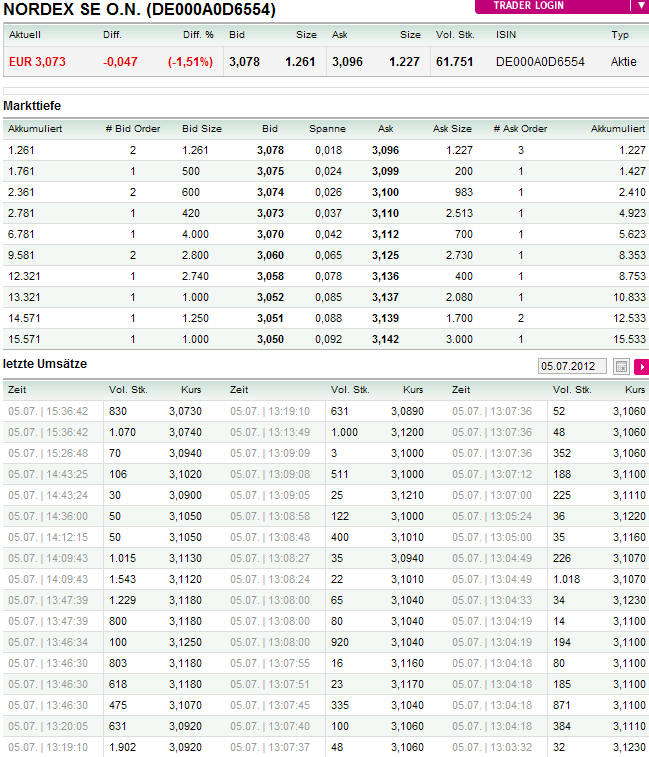Click trade time 15:26:48

pyautogui.click(x=48, y=453)
